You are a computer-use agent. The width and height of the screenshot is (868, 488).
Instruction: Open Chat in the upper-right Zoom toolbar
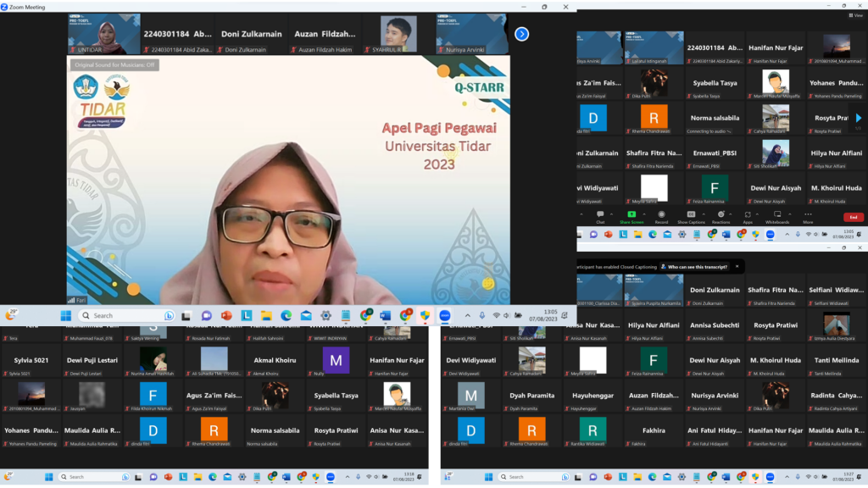[x=600, y=216]
